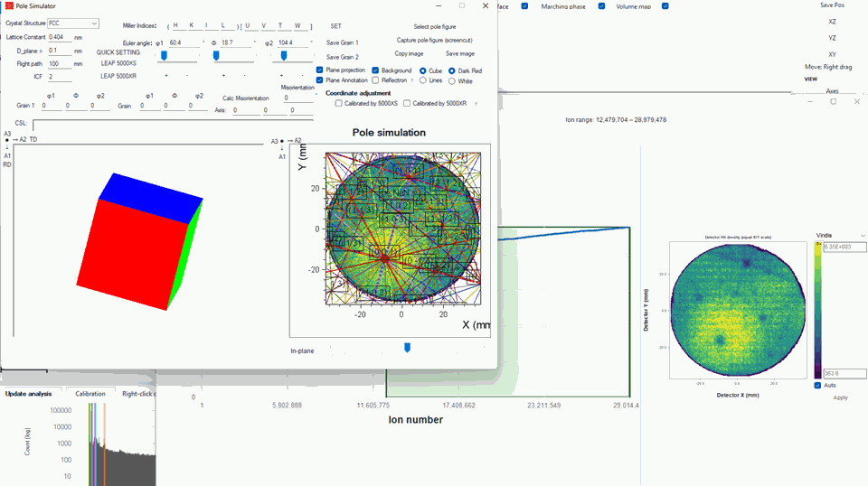Choose the Dark Red radio option
868x486 pixels.
point(452,70)
